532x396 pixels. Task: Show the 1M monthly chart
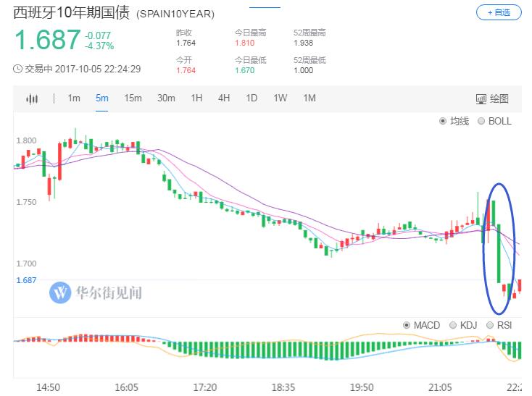tap(309, 98)
